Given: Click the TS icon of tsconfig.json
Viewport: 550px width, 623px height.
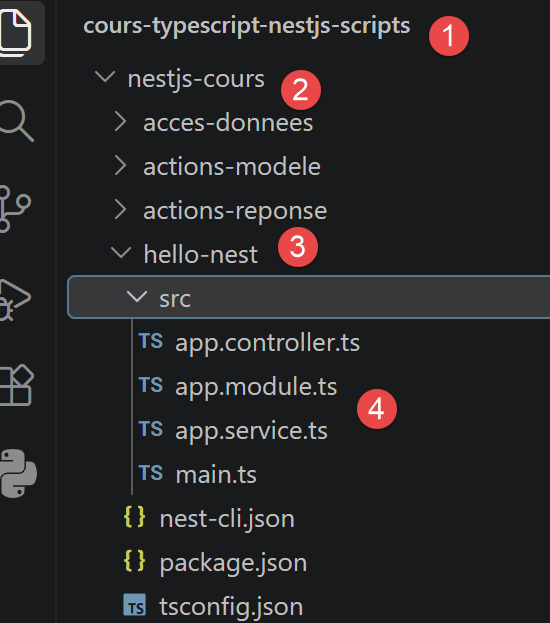Looking at the screenshot, I should coord(134,605).
